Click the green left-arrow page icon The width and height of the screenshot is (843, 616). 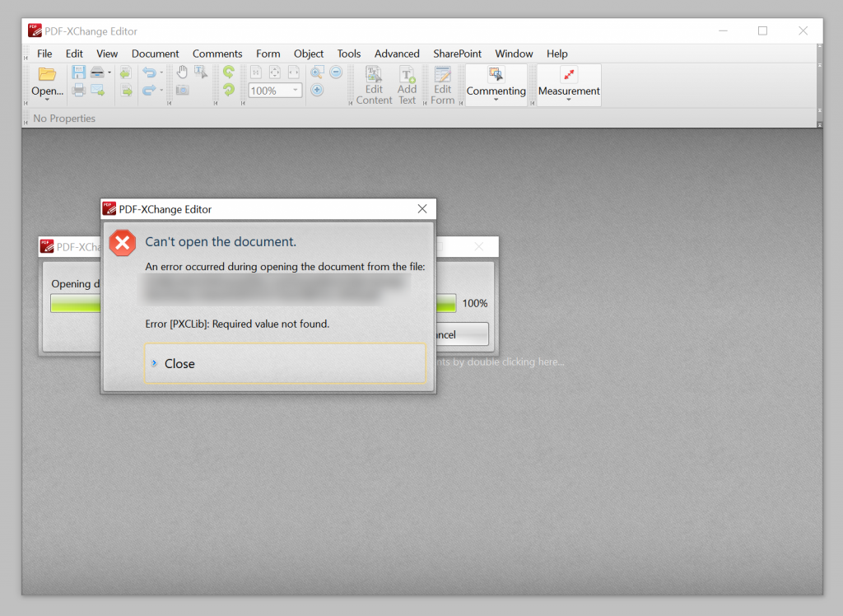coord(126,72)
